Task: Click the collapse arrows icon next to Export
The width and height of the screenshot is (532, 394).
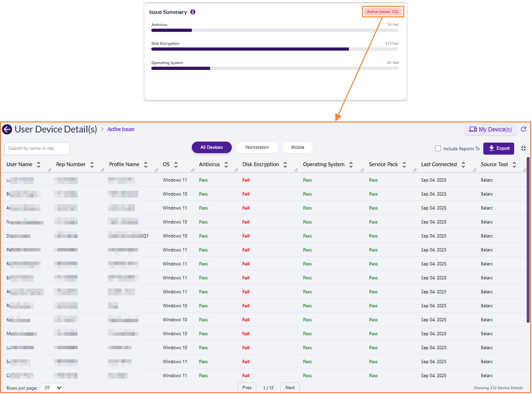Action: (523, 148)
